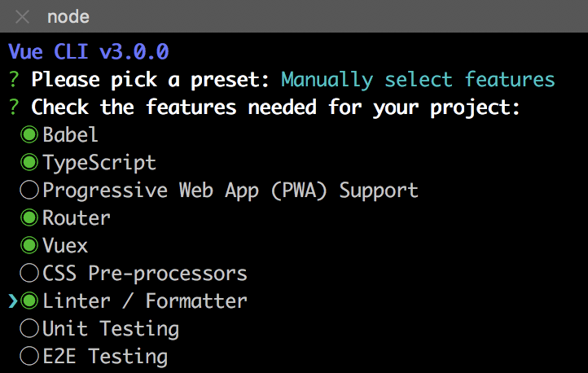Toggle off the Router green circle
The height and width of the screenshot is (373, 588).
[x=29, y=217]
